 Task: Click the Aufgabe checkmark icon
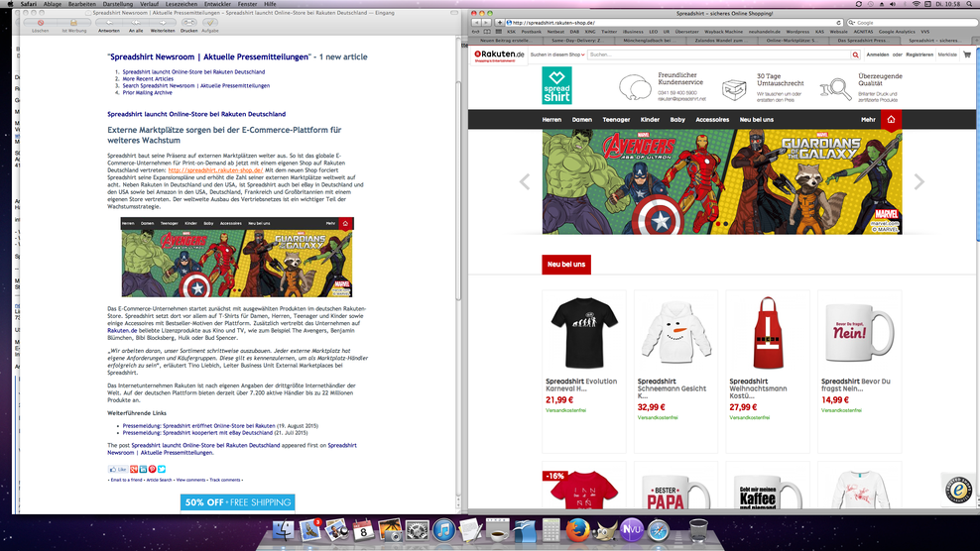click(210, 23)
